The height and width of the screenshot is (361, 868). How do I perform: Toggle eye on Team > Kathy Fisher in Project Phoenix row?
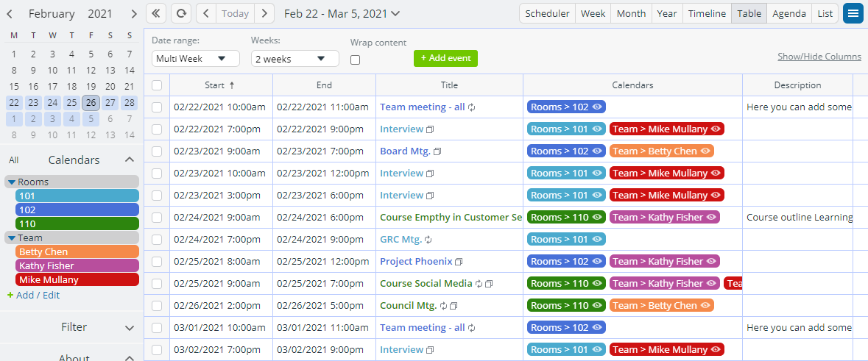[x=710, y=262]
